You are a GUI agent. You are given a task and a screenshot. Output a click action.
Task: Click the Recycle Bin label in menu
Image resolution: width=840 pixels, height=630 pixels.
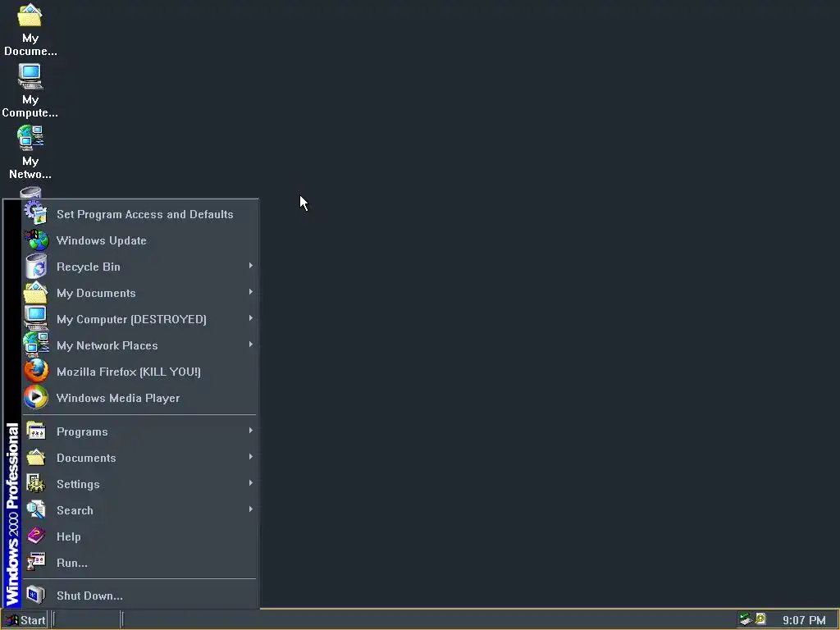tap(89, 267)
